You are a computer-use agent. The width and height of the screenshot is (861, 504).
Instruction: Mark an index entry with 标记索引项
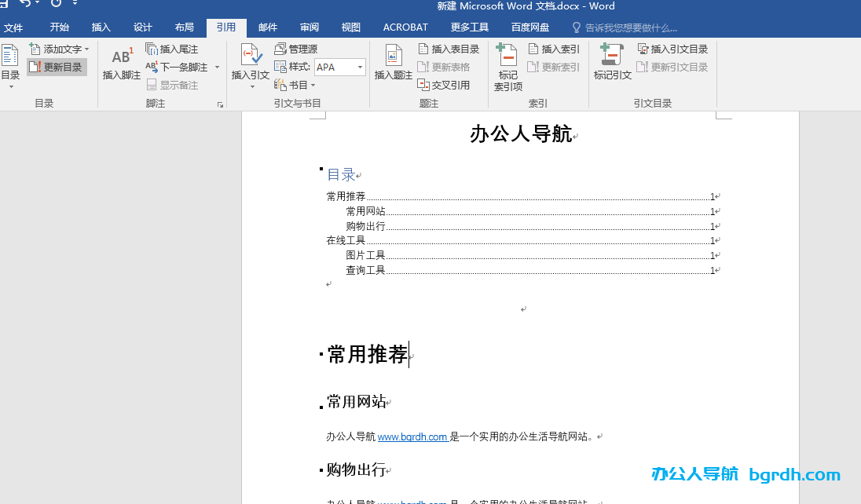tap(507, 67)
